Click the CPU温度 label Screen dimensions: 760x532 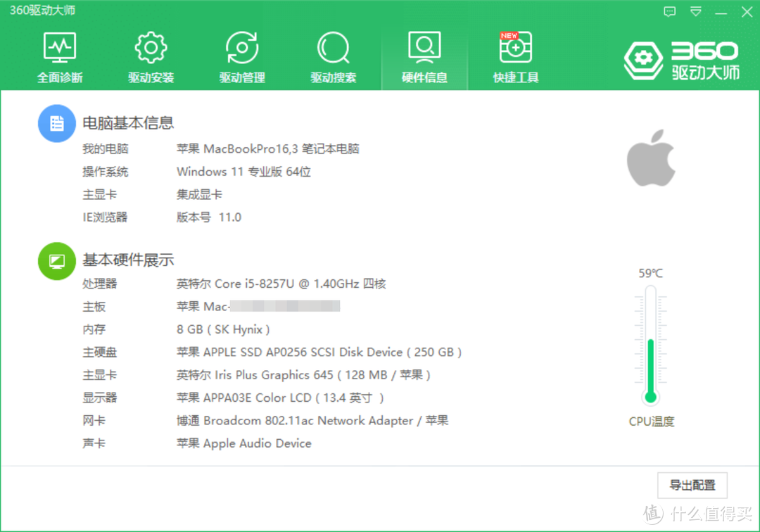(650, 421)
